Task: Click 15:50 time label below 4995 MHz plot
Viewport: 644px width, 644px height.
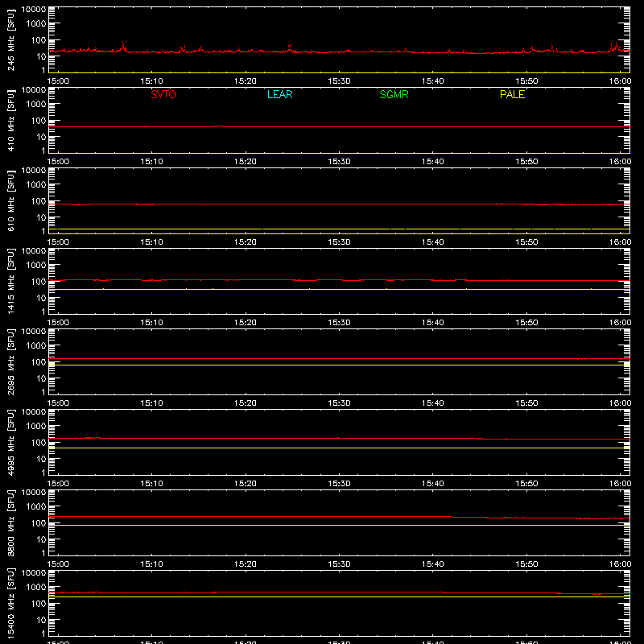Action: pyautogui.click(x=526, y=484)
